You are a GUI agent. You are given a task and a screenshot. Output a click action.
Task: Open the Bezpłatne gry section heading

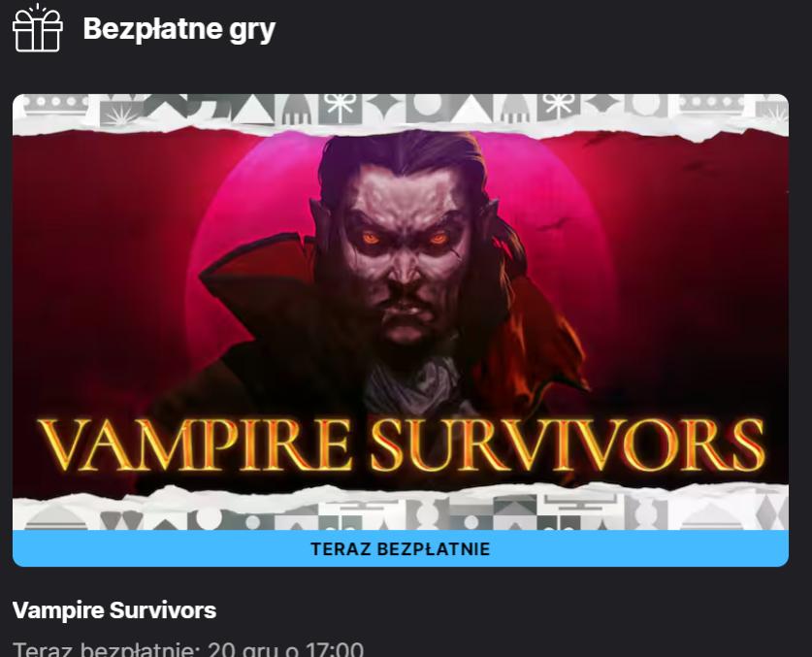point(179,29)
